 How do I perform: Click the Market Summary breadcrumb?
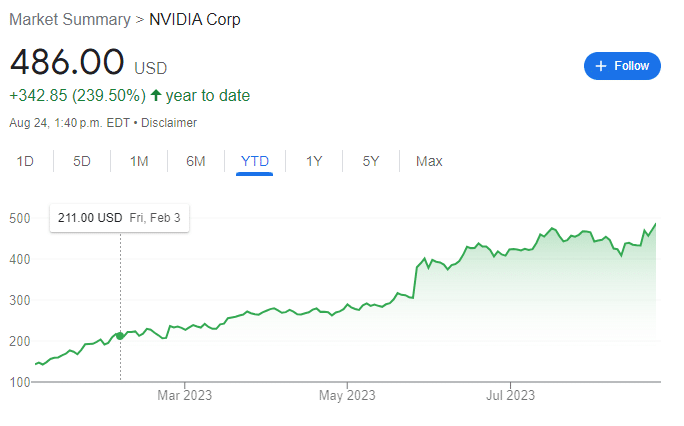point(70,20)
